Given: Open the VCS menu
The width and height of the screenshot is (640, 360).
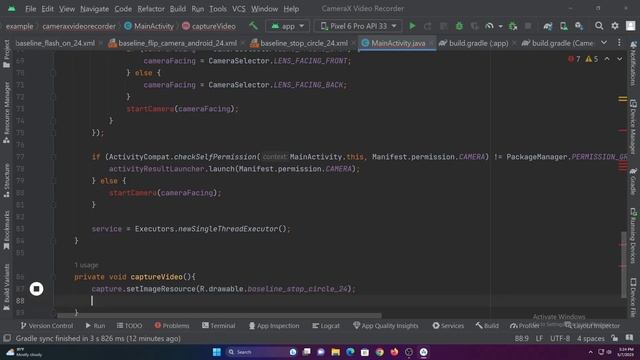Looking at the screenshot, I should [239, 9].
